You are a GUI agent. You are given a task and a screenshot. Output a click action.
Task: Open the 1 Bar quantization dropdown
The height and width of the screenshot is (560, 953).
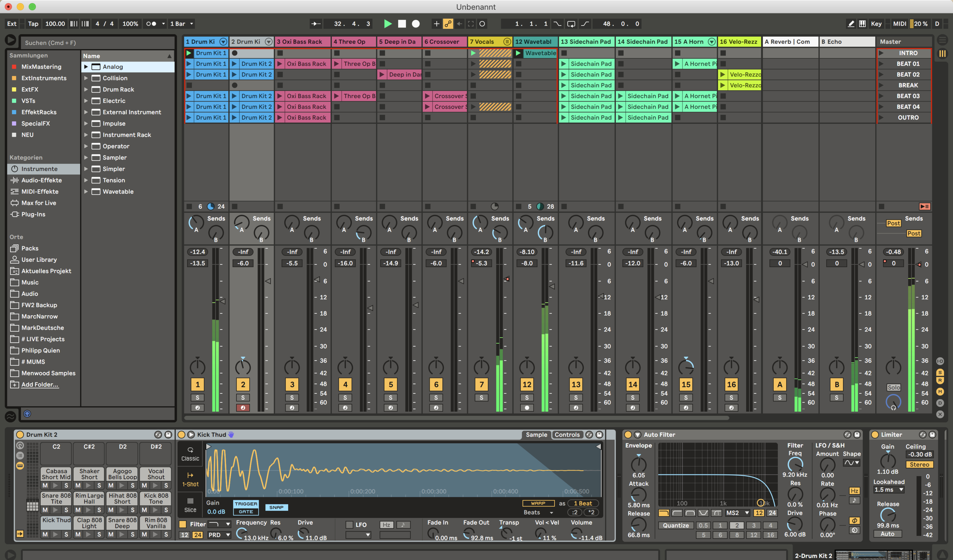182,24
